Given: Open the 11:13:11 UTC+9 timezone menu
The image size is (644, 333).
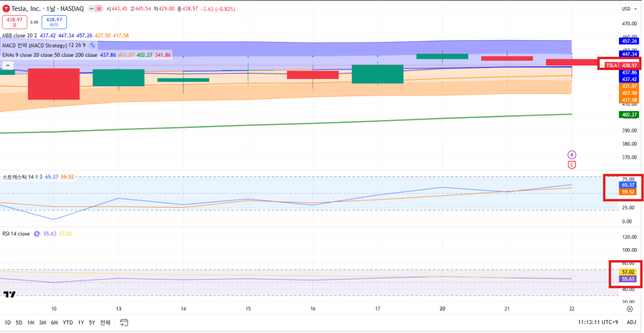Looking at the screenshot, I should point(598,322).
